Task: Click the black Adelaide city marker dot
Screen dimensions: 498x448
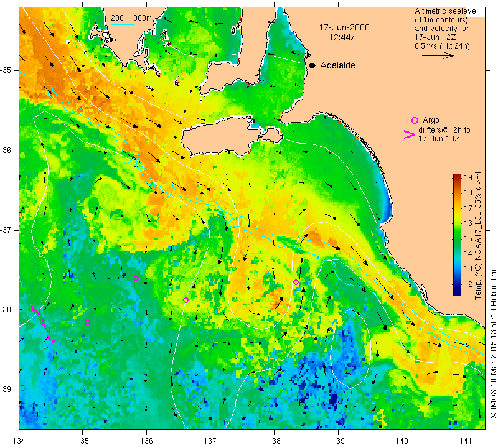Action: [x=312, y=65]
